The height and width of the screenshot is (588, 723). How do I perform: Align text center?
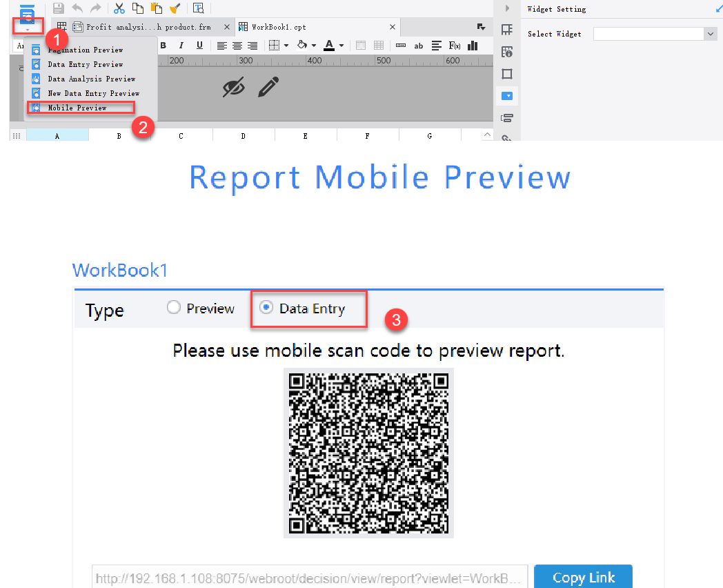click(x=237, y=46)
